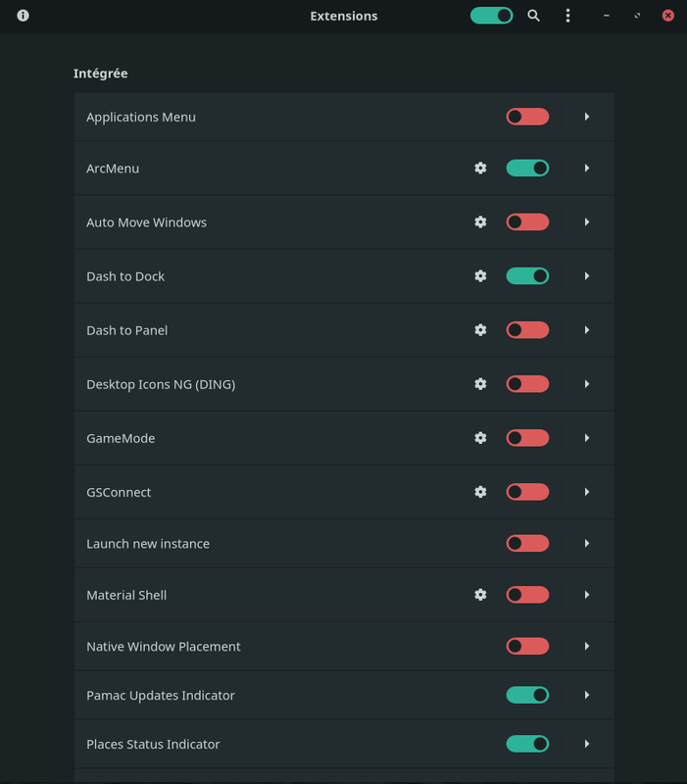This screenshot has width=687, height=784.
Task: Open Desktop Icons NG settings gear
Action: point(480,384)
